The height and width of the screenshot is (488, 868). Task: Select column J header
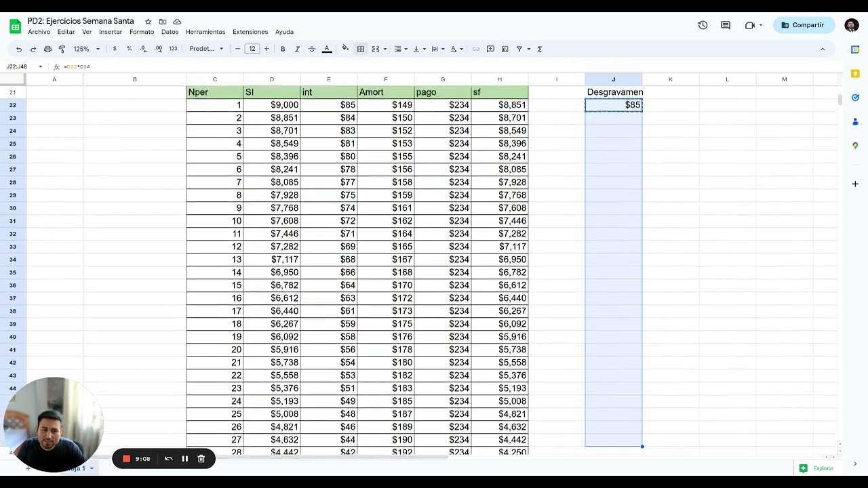tap(614, 79)
